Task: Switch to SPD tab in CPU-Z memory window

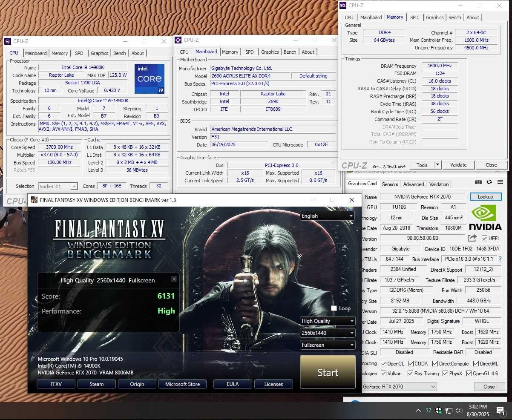Action: point(414,17)
